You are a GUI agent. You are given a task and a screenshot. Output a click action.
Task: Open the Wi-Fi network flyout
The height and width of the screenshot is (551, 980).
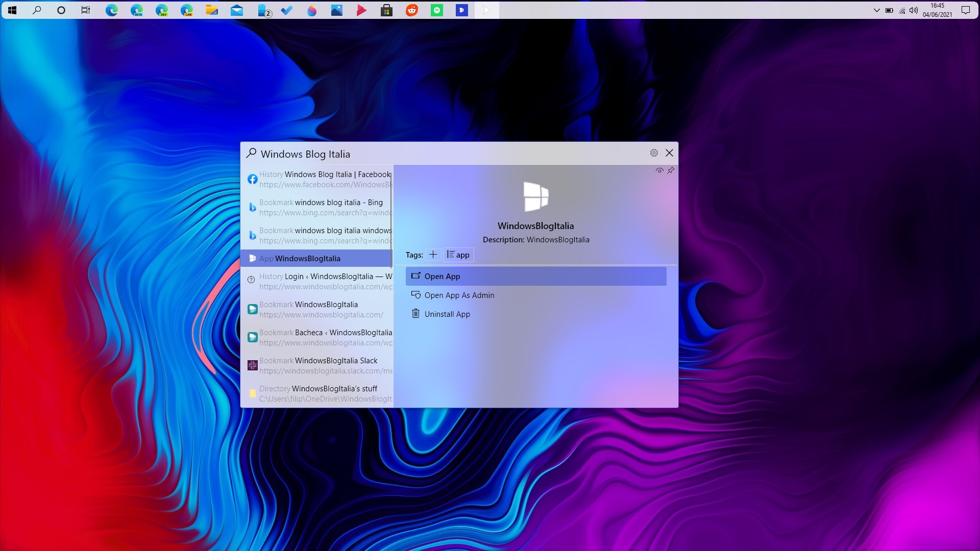(x=902, y=10)
